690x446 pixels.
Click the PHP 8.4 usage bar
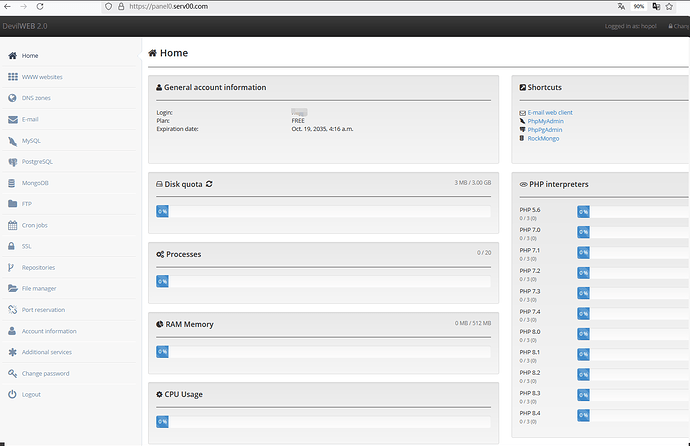click(x=633, y=415)
